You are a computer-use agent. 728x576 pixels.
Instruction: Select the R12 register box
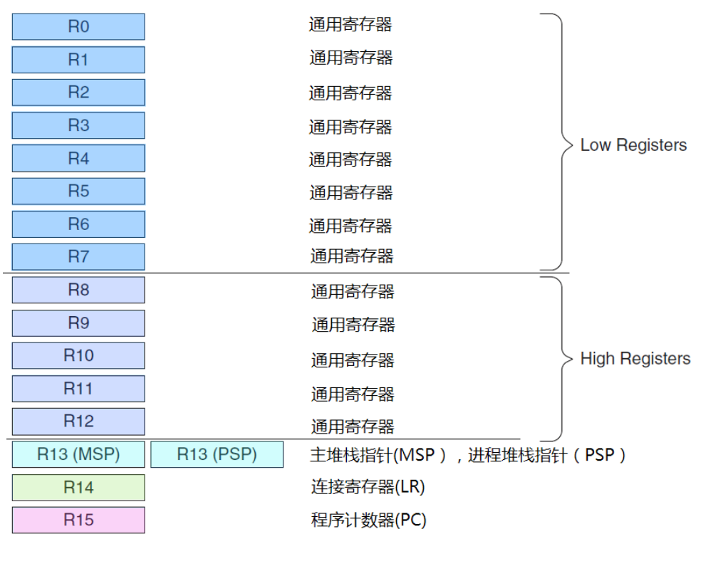point(78,421)
